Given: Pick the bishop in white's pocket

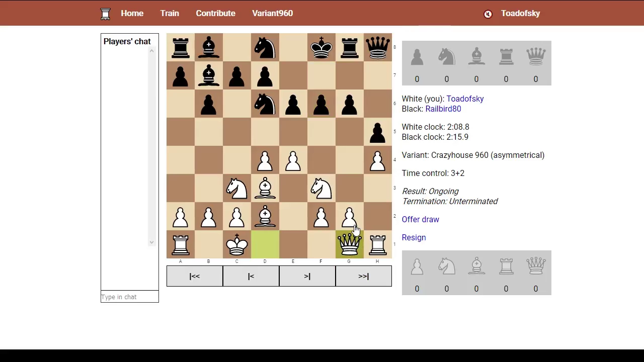Looking at the screenshot, I should [x=476, y=266].
